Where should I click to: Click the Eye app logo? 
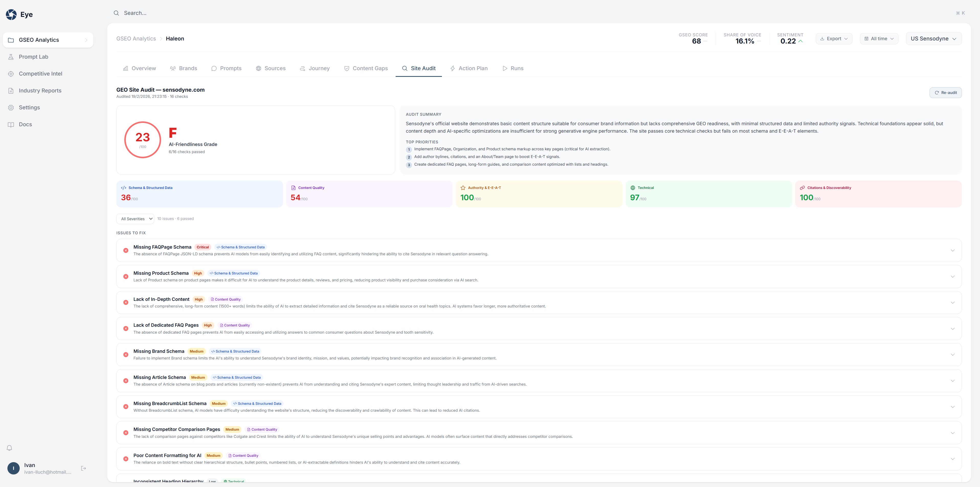[12, 15]
